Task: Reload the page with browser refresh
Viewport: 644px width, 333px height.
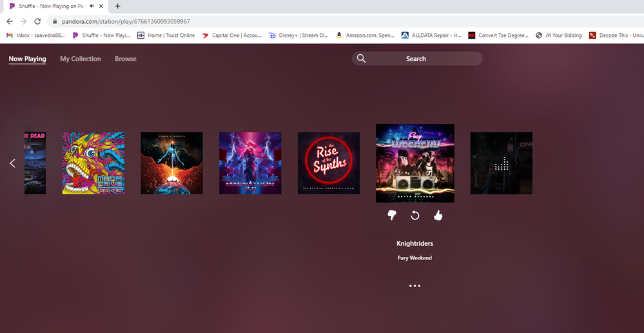Action: tap(37, 21)
